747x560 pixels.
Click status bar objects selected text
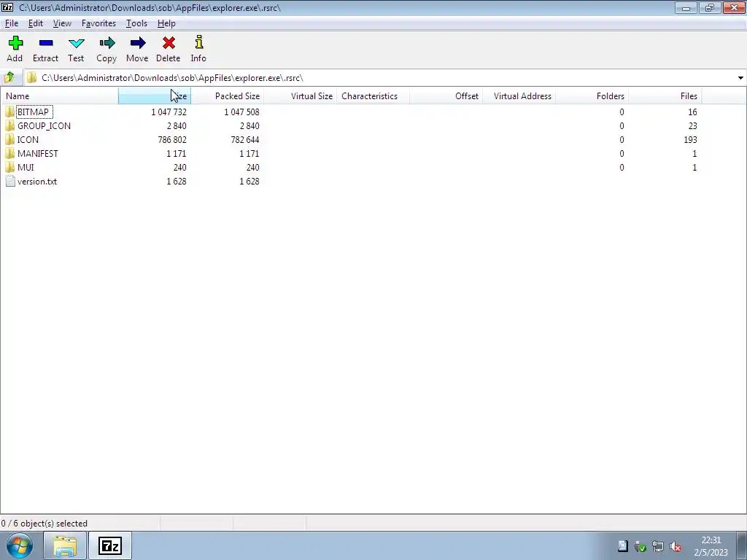[x=44, y=524]
